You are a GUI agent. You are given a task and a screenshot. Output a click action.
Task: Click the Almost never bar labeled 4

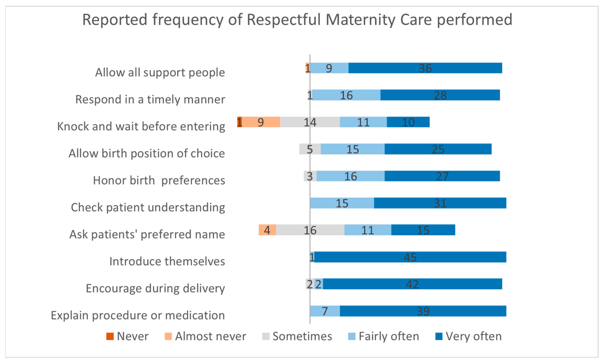pos(267,230)
